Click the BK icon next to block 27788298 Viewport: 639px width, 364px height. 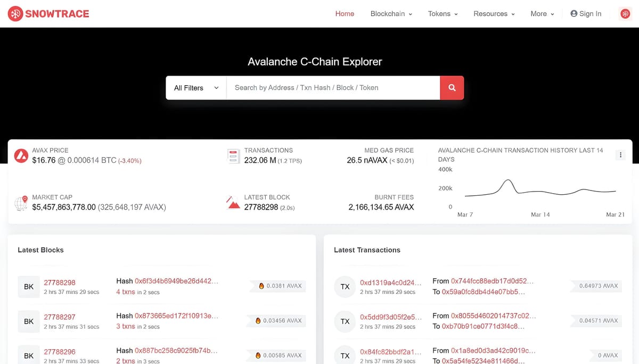(x=29, y=286)
